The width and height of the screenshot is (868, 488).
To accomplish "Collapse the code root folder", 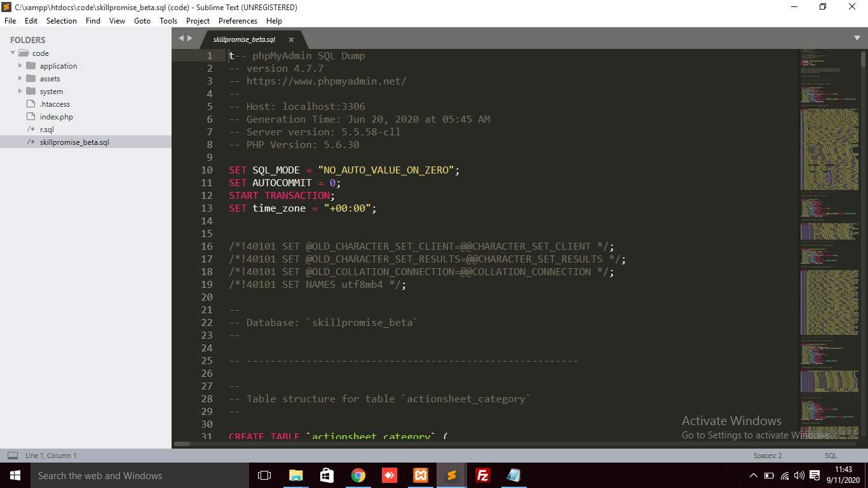I will 13,53.
